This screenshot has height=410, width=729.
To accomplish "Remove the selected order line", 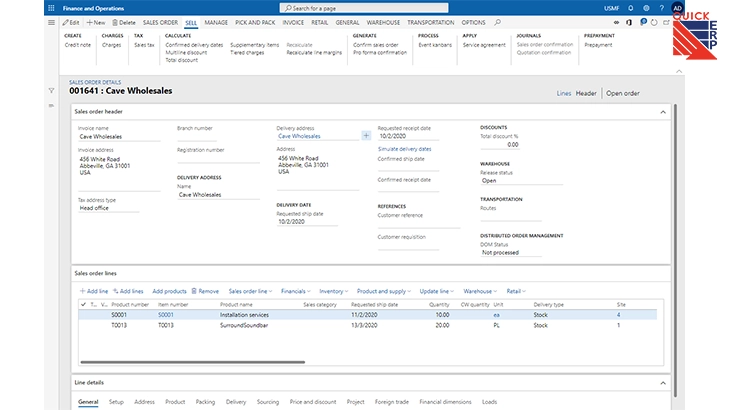I will click(x=205, y=291).
